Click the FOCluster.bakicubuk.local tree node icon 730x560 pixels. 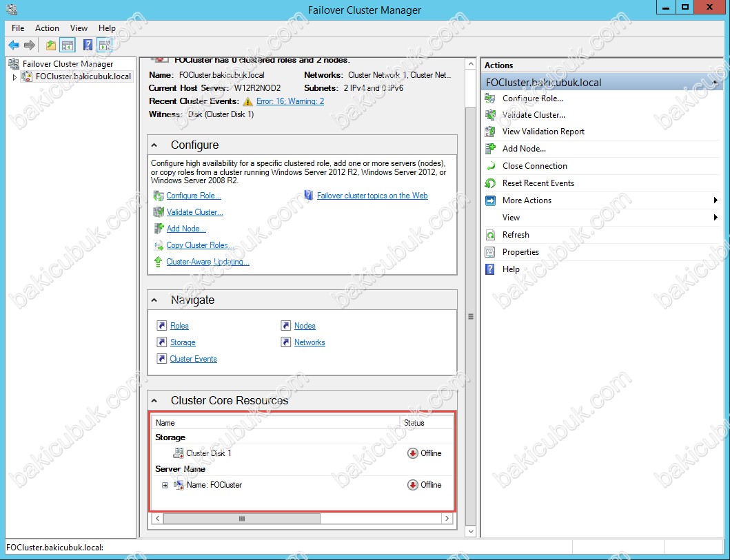(x=28, y=76)
